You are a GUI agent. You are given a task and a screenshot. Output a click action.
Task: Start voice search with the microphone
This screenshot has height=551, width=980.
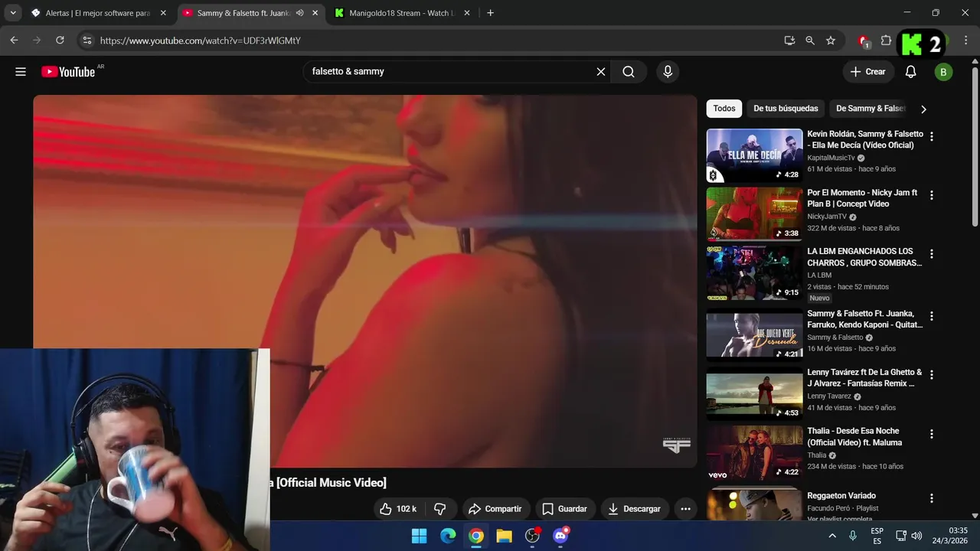point(668,72)
